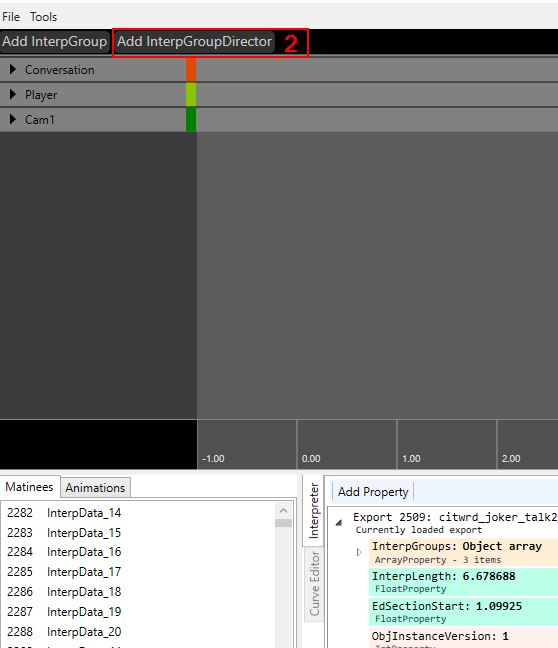Click Add InterpGroupDirector button
The width and height of the screenshot is (558, 648).
(194, 42)
